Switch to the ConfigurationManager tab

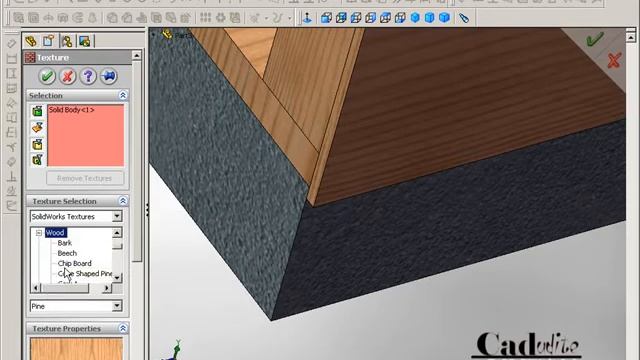pos(67,41)
